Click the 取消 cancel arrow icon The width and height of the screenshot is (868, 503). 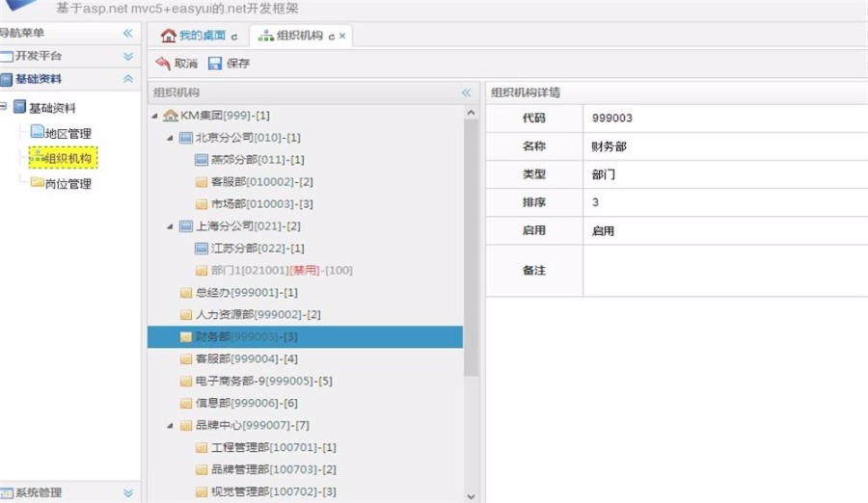(163, 63)
